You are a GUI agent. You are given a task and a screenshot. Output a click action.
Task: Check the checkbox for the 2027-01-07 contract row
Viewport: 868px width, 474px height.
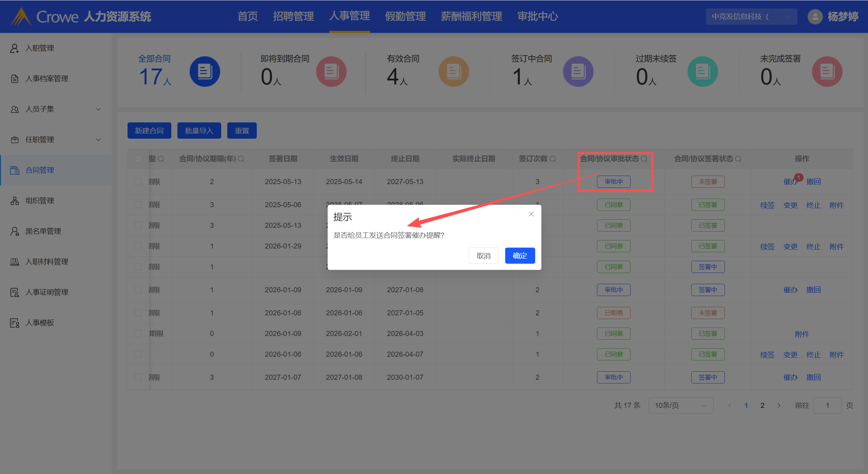pos(138,377)
